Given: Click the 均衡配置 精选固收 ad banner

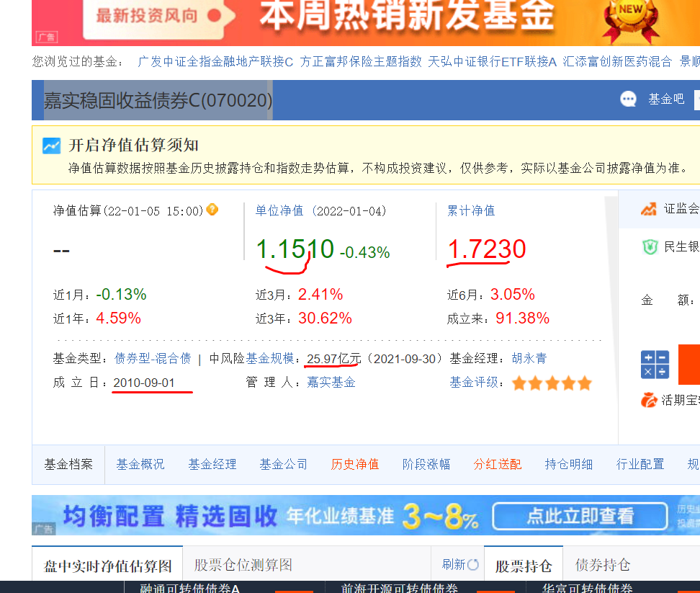Looking at the screenshot, I should pyautogui.click(x=366, y=515).
